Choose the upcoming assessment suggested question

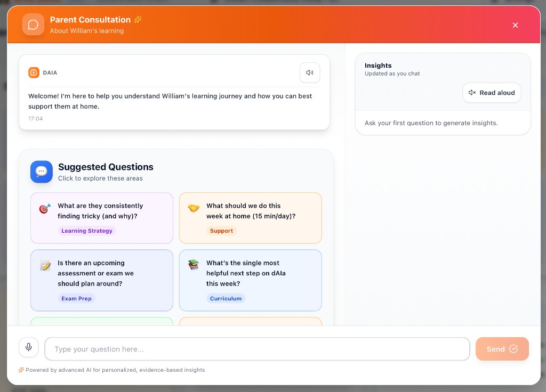point(101,280)
